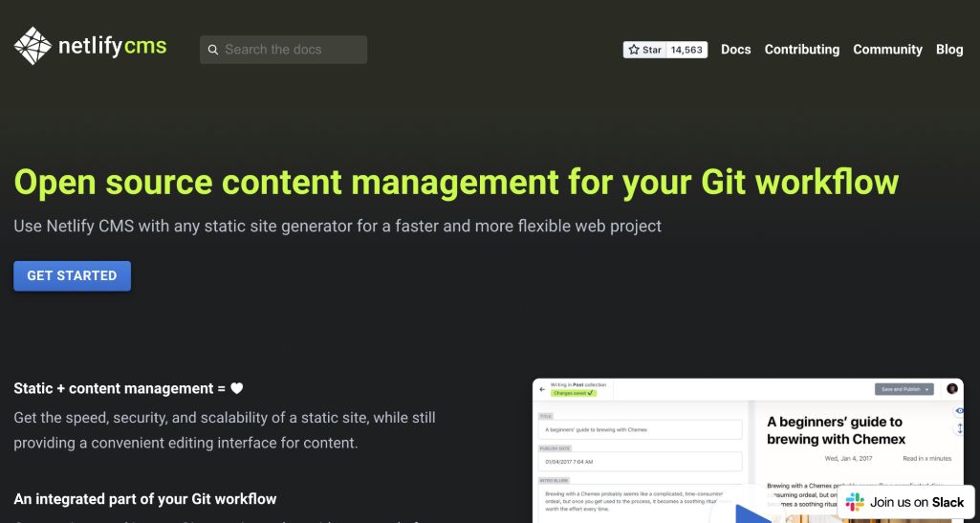
Task: Open the Docs menu item
Action: pyautogui.click(x=735, y=50)
